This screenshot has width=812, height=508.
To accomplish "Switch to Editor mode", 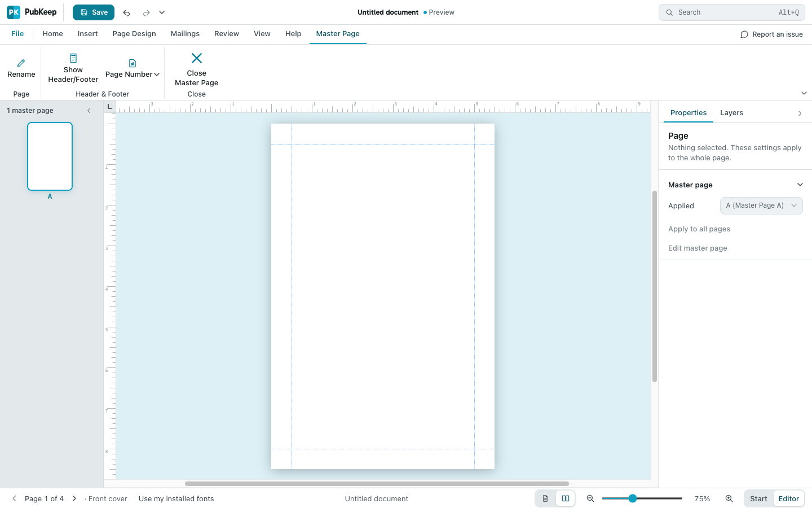I will click(788, 499).
